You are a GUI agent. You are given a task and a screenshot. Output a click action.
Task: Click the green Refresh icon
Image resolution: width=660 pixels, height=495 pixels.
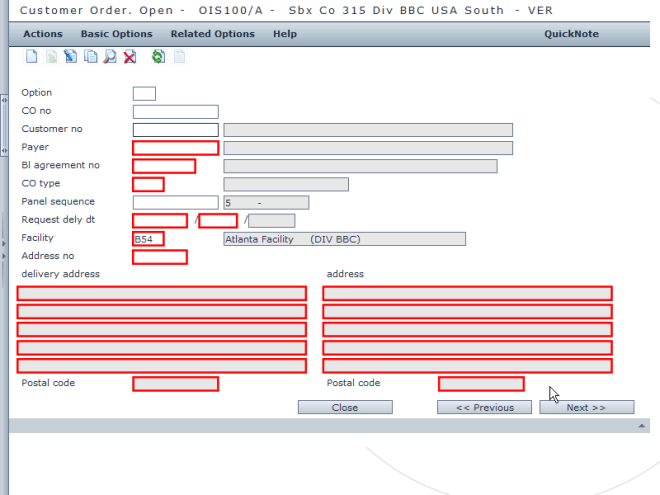[158, 58]
